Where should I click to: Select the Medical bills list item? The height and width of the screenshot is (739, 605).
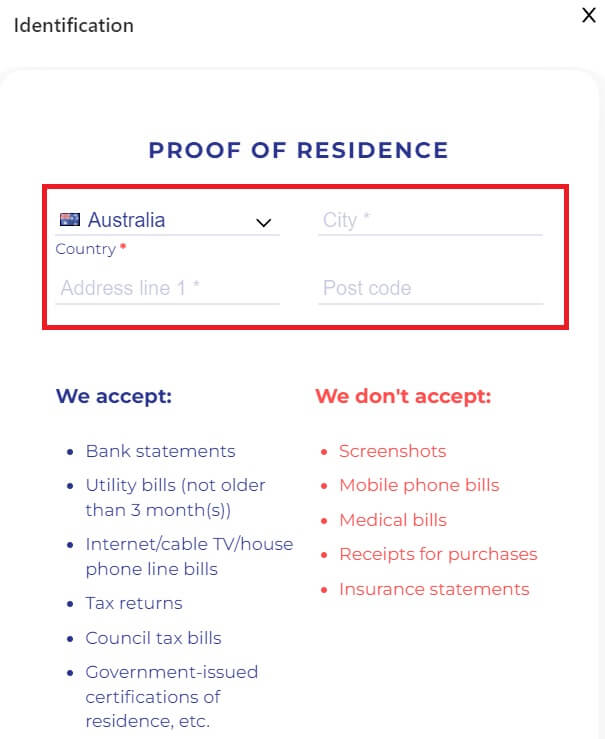(x=393, y=520)
